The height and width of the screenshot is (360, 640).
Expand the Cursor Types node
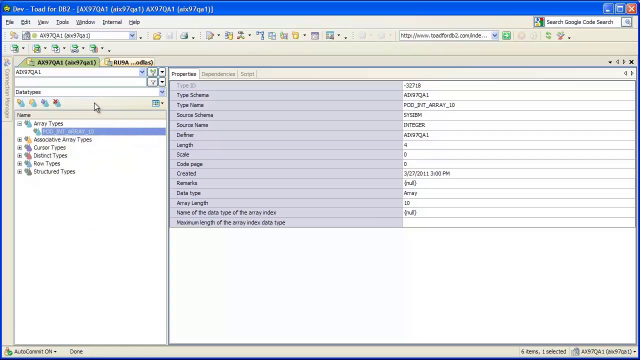tap(20, 148)
